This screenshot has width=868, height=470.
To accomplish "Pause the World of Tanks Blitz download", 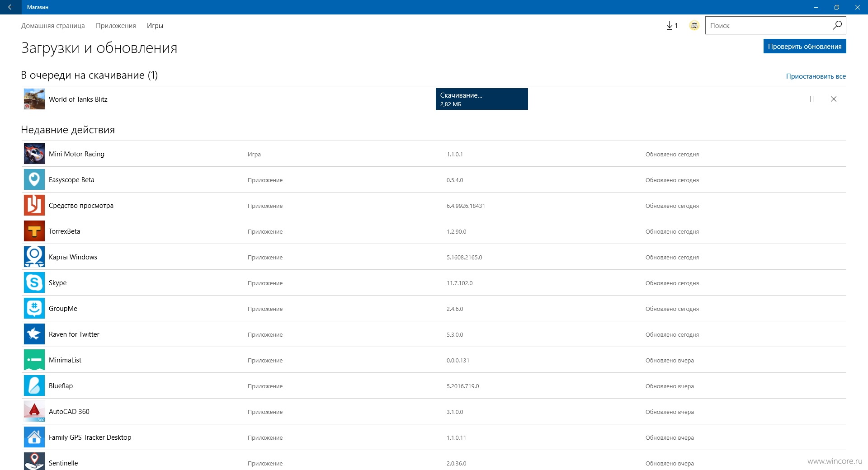I will point(812,99).
